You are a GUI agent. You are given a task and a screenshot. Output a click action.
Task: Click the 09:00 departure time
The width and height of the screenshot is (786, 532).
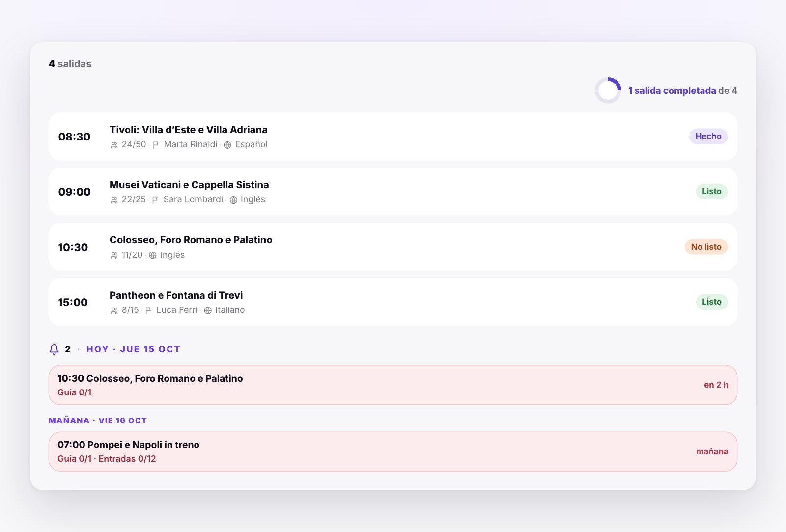click(74, 192)
